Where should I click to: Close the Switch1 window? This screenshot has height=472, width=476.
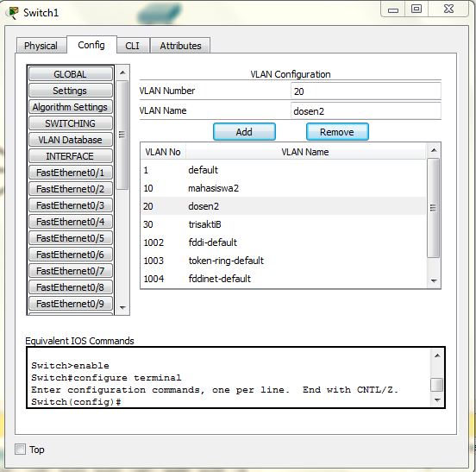[x=448, y=9]
